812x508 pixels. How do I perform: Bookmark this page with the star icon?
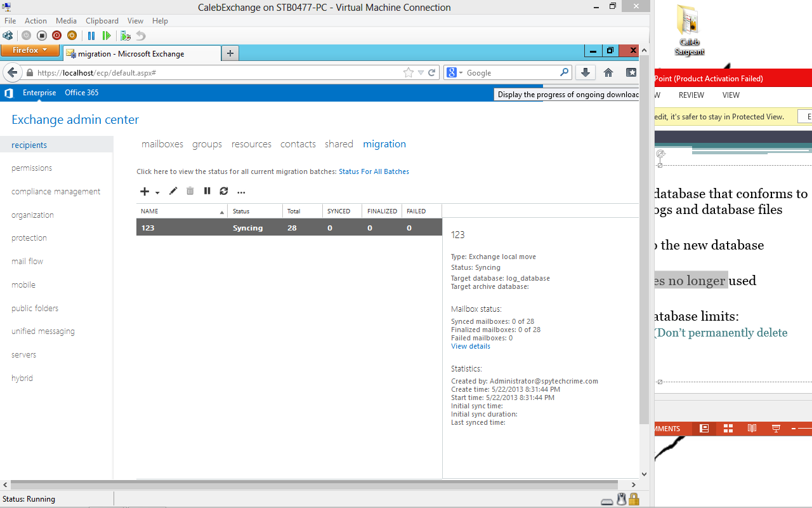(x=409, y=72)
